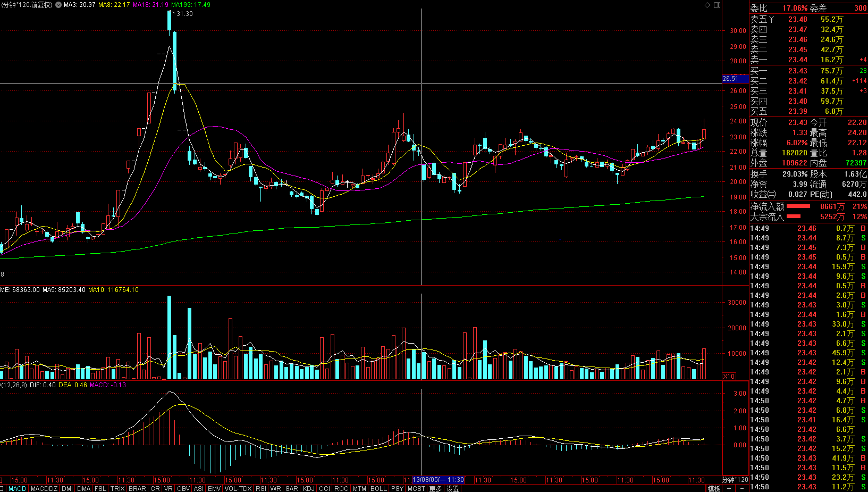Viewport: 868px width, 492px height.
Task: Select the DMA indicator tab
Action: (84, 488)
